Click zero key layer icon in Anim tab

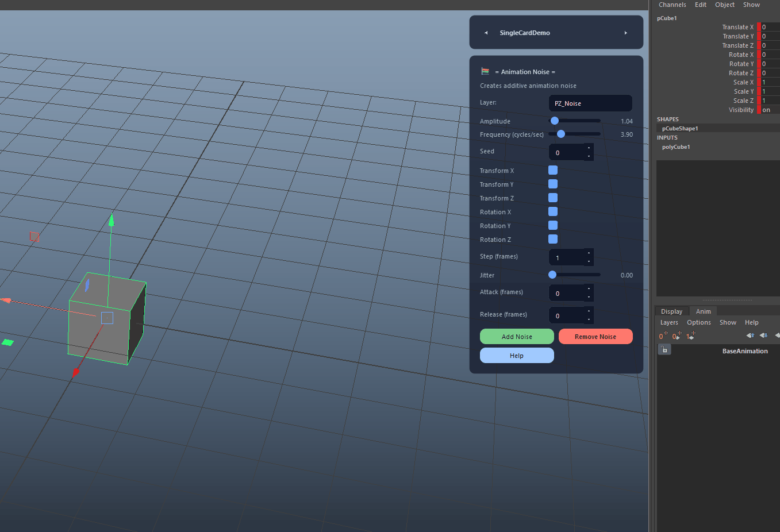(663, 336)
